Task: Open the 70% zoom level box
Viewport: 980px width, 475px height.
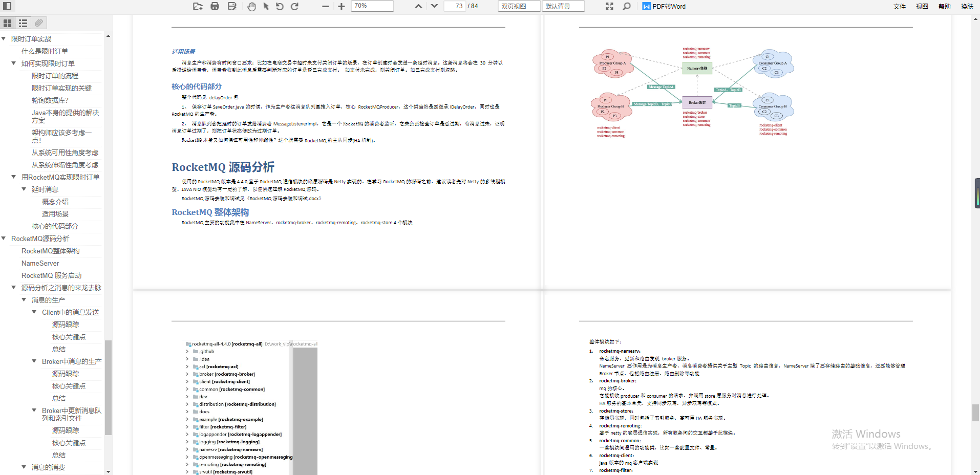Action: click(372, 6)
